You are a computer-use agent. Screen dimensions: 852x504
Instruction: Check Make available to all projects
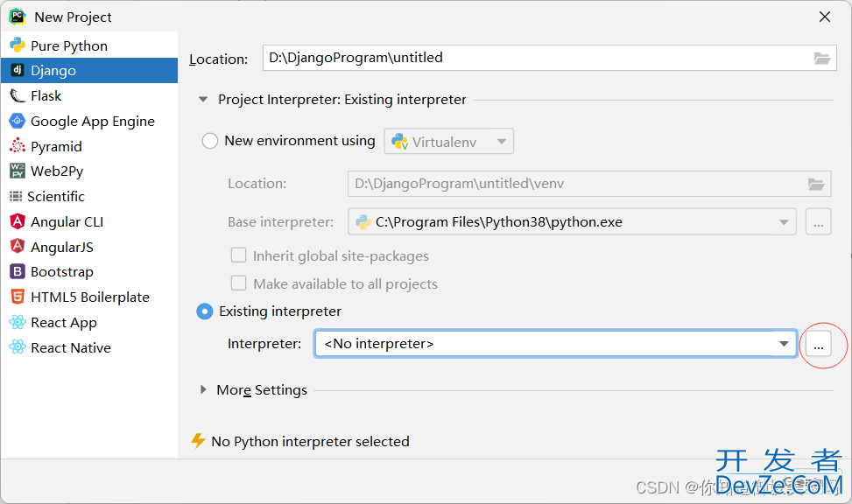[238, 283]
